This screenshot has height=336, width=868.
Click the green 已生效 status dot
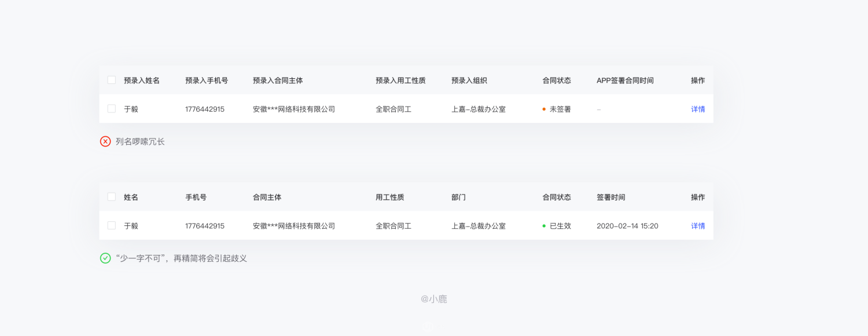(x=544, y=226)
